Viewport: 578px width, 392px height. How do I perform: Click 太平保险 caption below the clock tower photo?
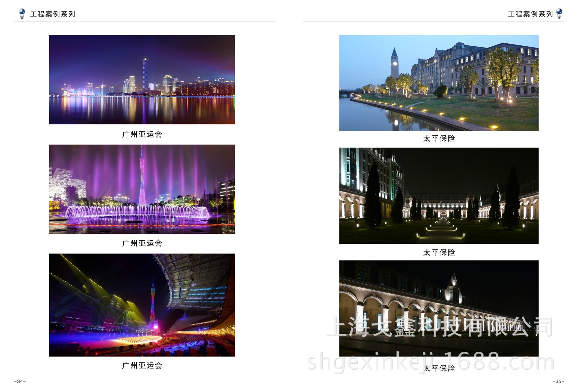[439, 138]
